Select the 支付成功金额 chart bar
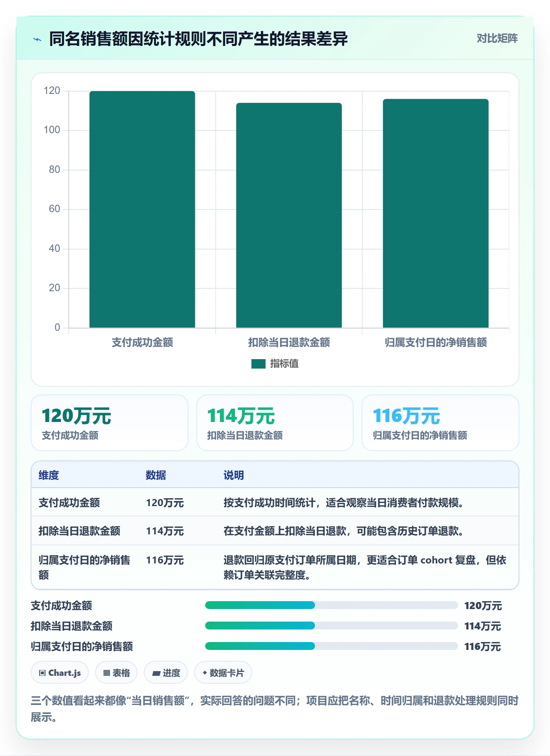Screen dimensions: 550x756 (x=142, y=209)
